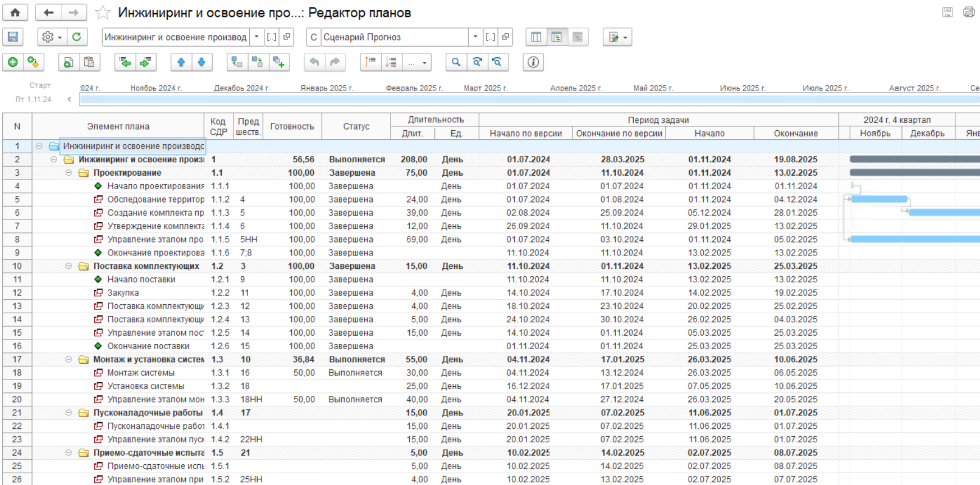This screenshot has height=485, width=980.
Task: Refresh the plan with the green arrow icon
Action: click(x=76, y=37)
